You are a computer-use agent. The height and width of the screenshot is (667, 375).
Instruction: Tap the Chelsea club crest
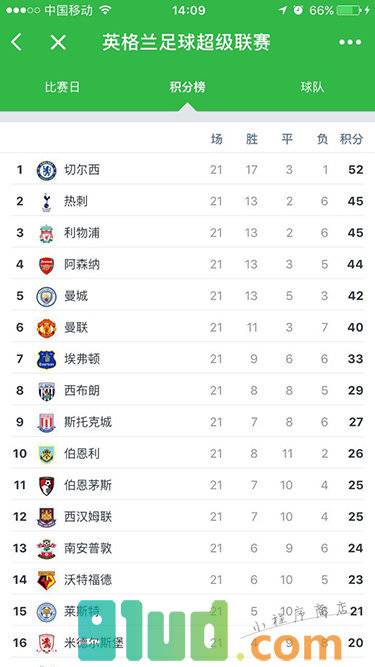click(46, 170)
